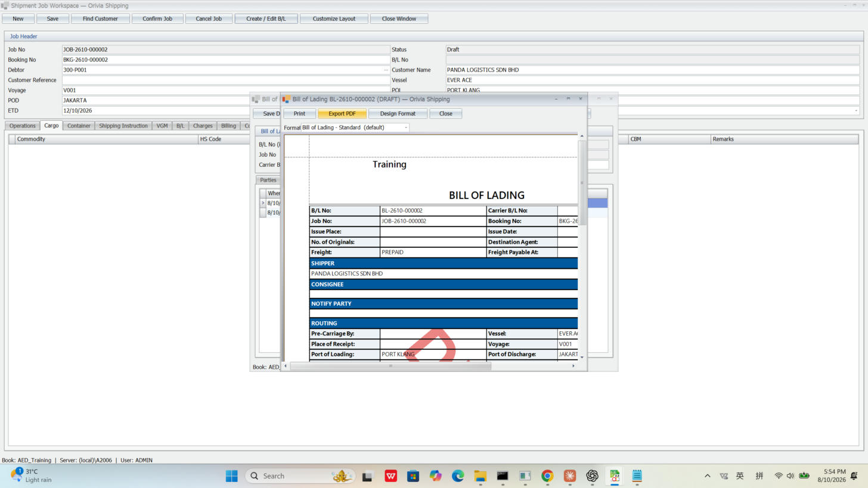868x488 pixels.
Task: Open Microsoft Edge from the taskbar
Action: (x=458, y=475)
